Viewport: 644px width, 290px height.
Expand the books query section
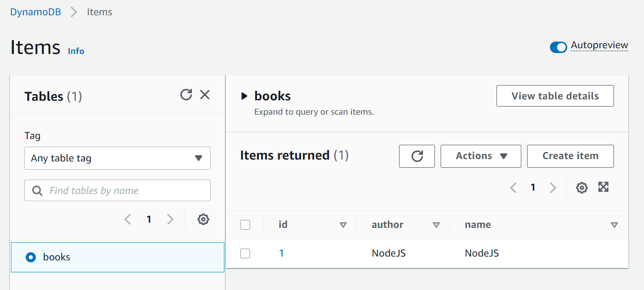click(244, 97)
